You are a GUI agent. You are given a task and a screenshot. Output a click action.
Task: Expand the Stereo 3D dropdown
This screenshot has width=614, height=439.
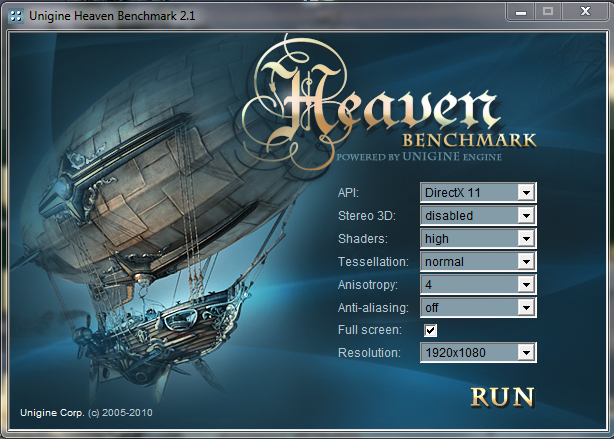[x=478, y=215]
